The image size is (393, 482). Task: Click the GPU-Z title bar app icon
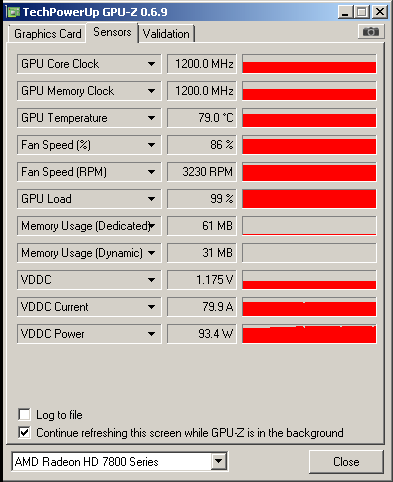tap(13, 12)
